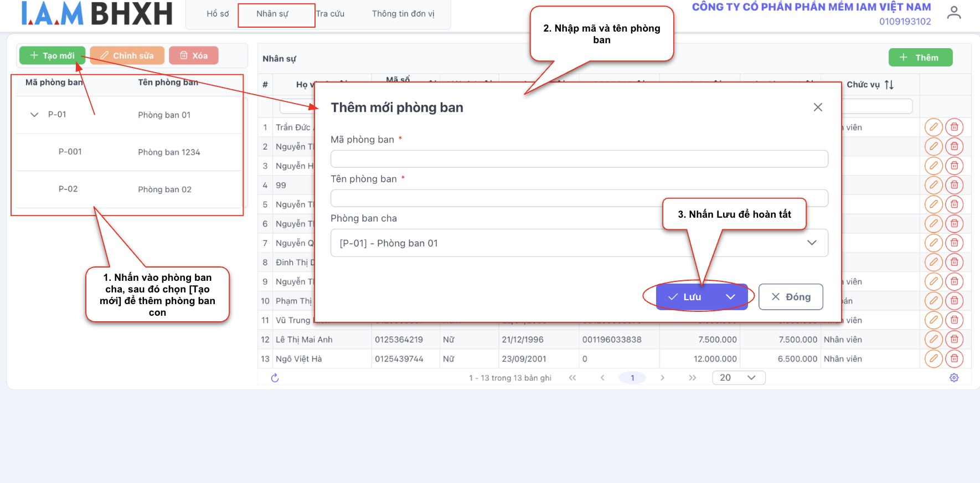Click the user account profile icon
The height and width of the screenshot is (483, 980).
(x=953, y=12)
